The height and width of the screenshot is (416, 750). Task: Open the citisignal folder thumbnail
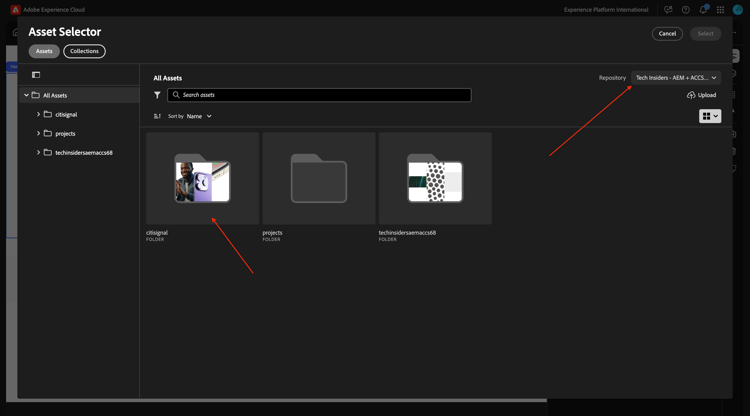pos(202,178)
